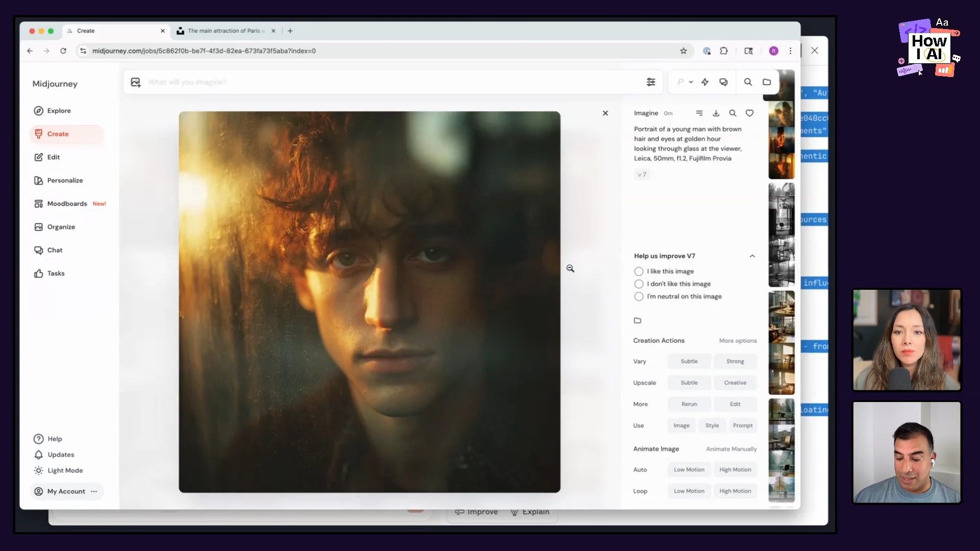This screenshot has width=980, height=551.
Task: Select 'I like this image' radio
Action: pyautogui.click(x=639, y=271)
